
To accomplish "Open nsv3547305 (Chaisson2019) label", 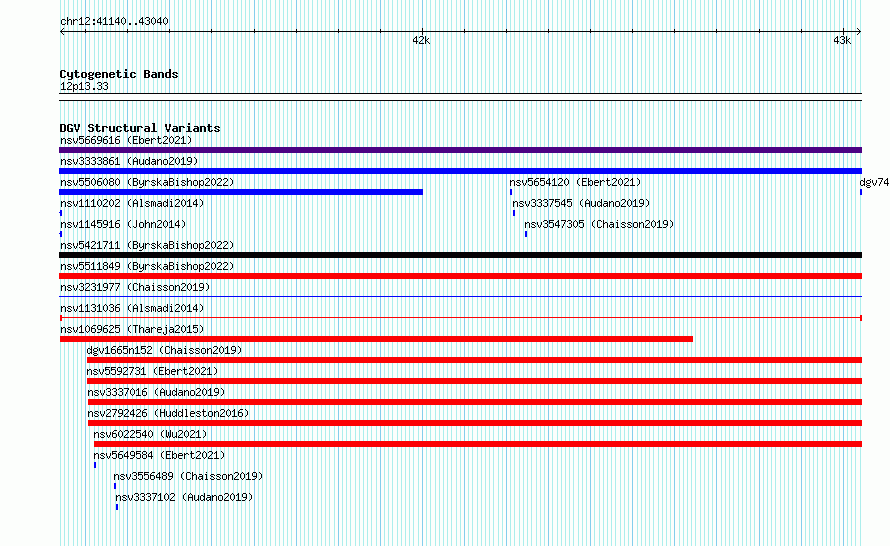I will click(x=599, y=224).
